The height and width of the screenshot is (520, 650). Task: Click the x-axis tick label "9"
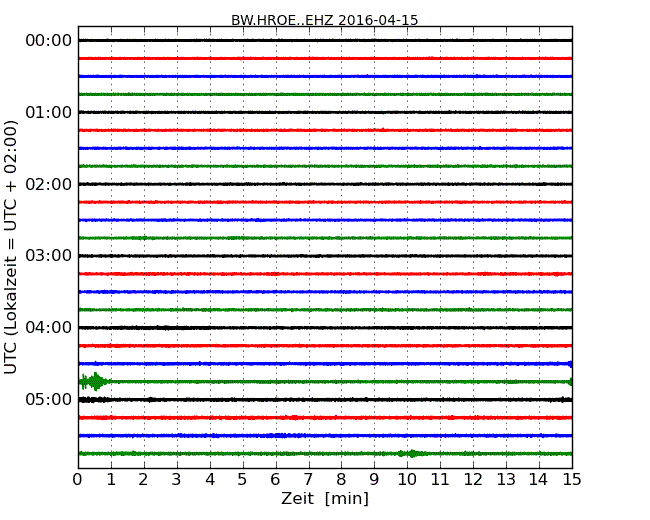click(374, 480)
